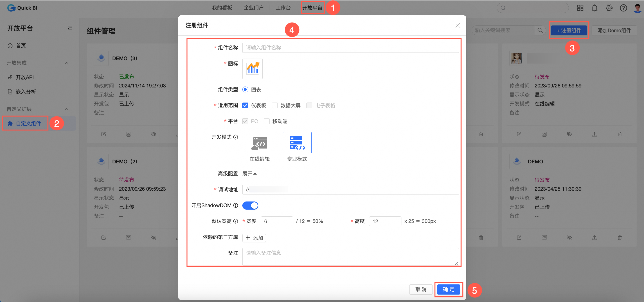Click the delete trash icon under DEMO card
Image resolution: width=644 pixels, height=302 pixels.
620,237
